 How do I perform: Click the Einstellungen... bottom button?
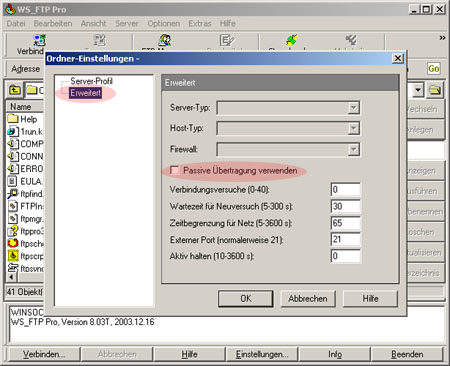tap(262, 354)
